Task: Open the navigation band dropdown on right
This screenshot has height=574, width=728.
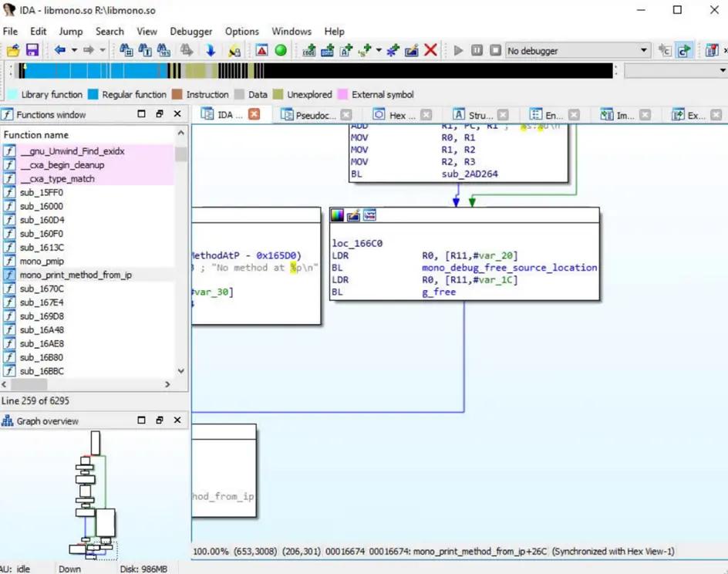Action: click(x=722, y=71)
